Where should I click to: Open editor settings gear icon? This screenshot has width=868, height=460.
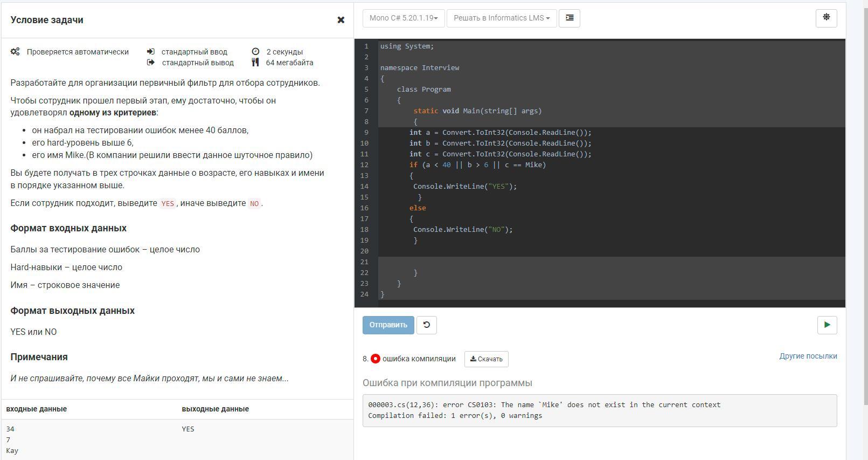pyautogui.click(x=826, y=18)
